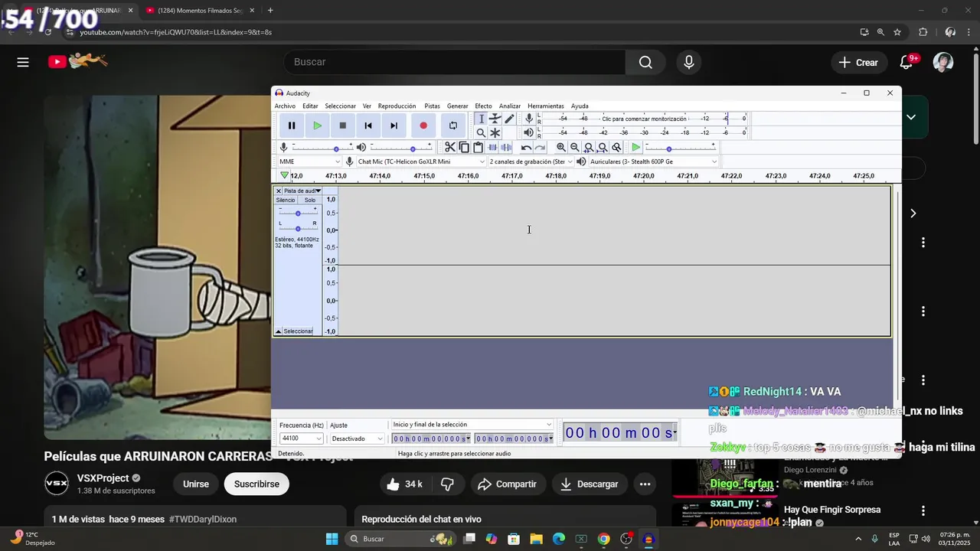Click the selection start time field
980x551 pixels.
click(x=431, y=439)
